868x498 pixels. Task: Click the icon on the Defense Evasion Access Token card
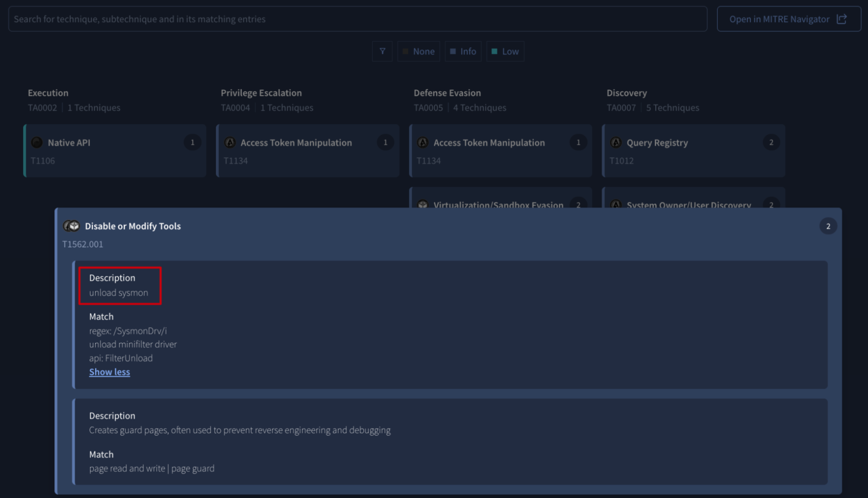(423, 143)
